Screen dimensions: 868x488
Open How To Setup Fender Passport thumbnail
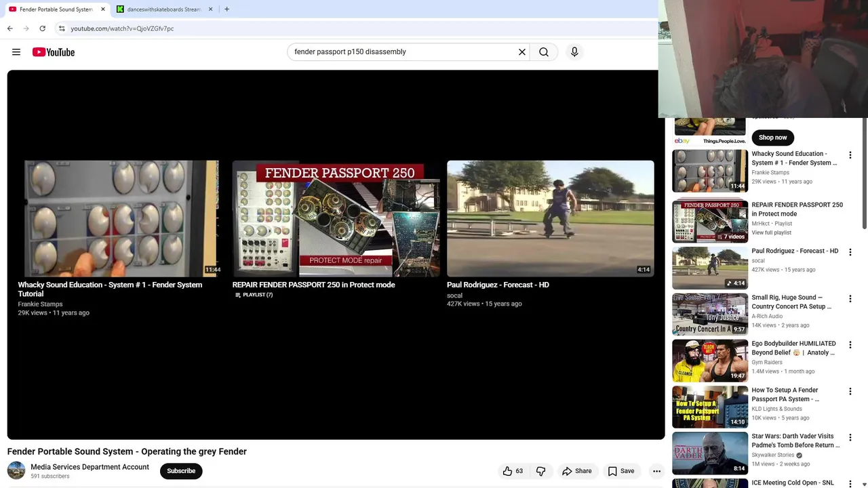(x=710, y=407)
